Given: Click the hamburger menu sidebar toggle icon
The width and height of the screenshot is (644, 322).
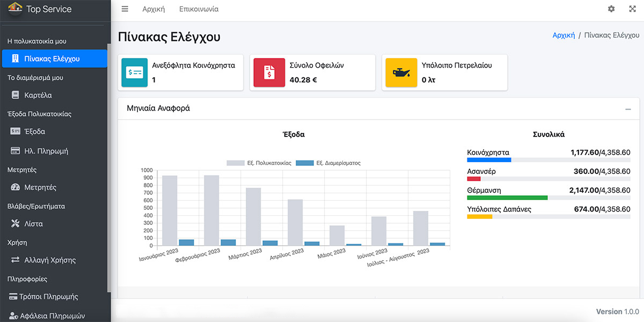Looking at the screenshot, I should click(125, 9).
